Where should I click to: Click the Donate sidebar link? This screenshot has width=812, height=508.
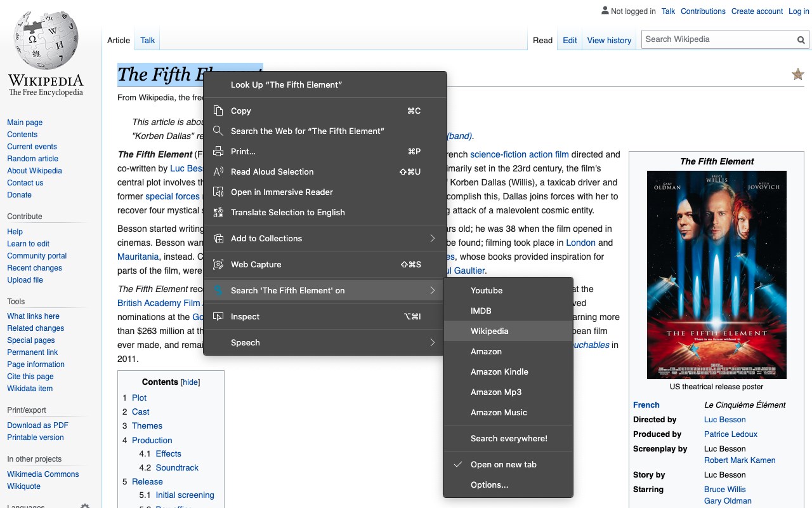tap(19, 195)
